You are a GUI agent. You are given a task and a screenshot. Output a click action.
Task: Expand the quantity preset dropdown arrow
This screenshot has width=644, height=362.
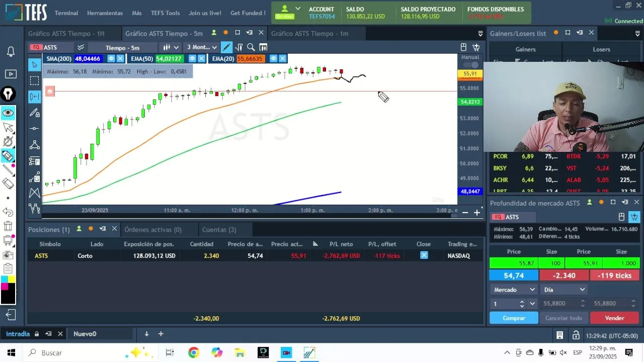tap(532, 304)
